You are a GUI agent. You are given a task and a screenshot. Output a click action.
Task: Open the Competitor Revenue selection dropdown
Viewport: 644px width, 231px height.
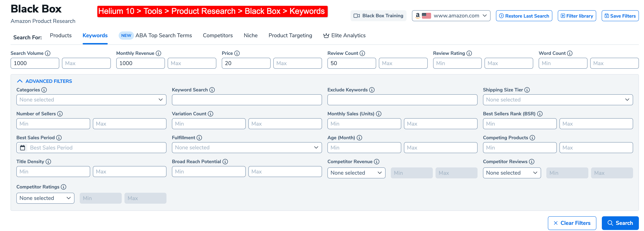(356, 173)
